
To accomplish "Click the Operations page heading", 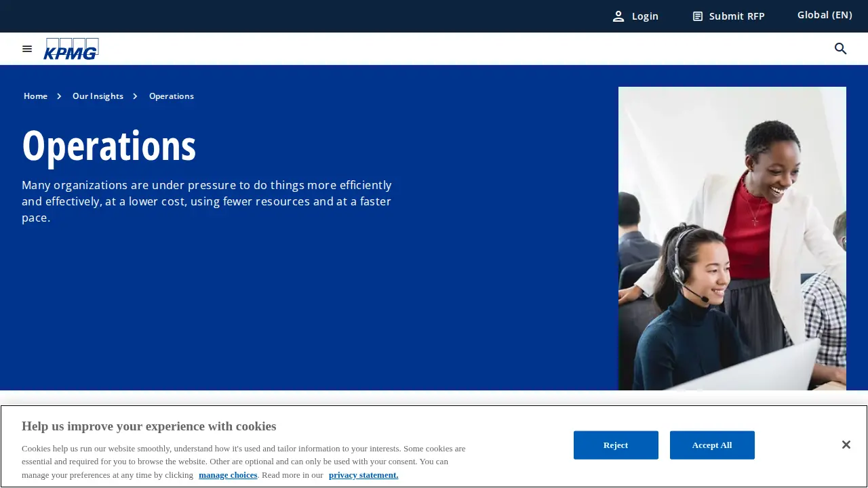I will [109, 146].
